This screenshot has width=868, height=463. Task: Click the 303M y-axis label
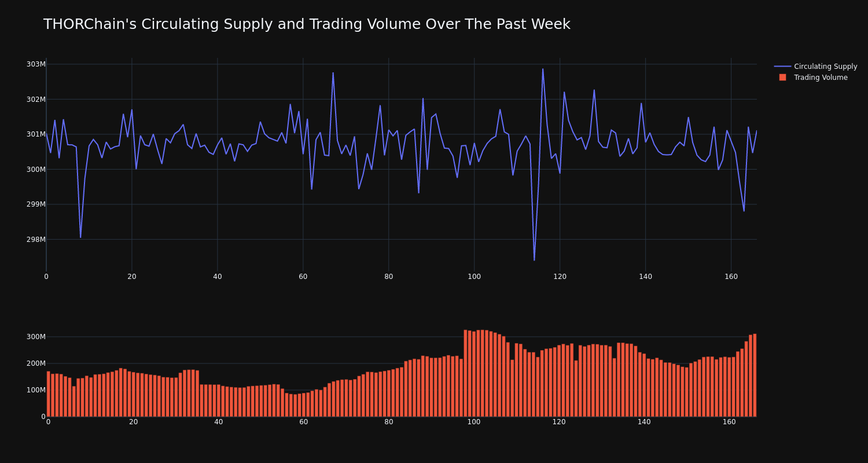[x=36, y=64]
